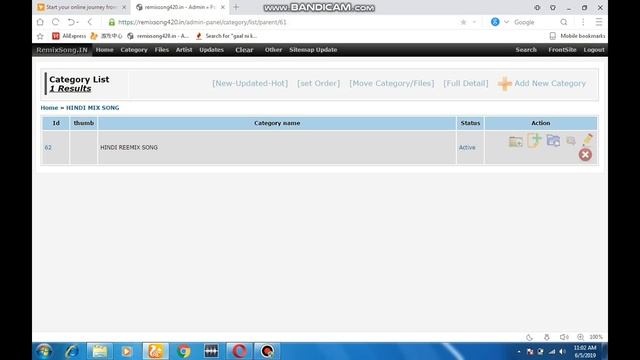The image size is (640, 360).
Task: Click the browser home icon
Action: click(x=40, y=22)
